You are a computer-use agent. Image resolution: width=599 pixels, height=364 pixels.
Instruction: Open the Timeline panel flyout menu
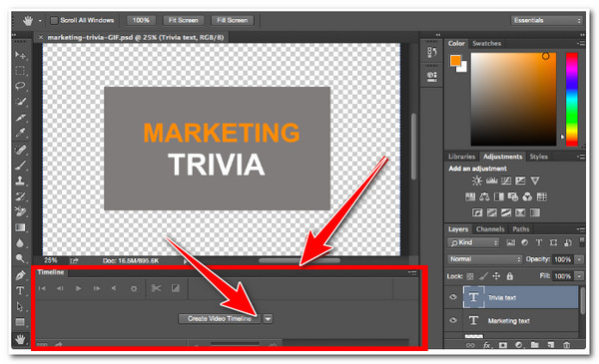(412, 272)
